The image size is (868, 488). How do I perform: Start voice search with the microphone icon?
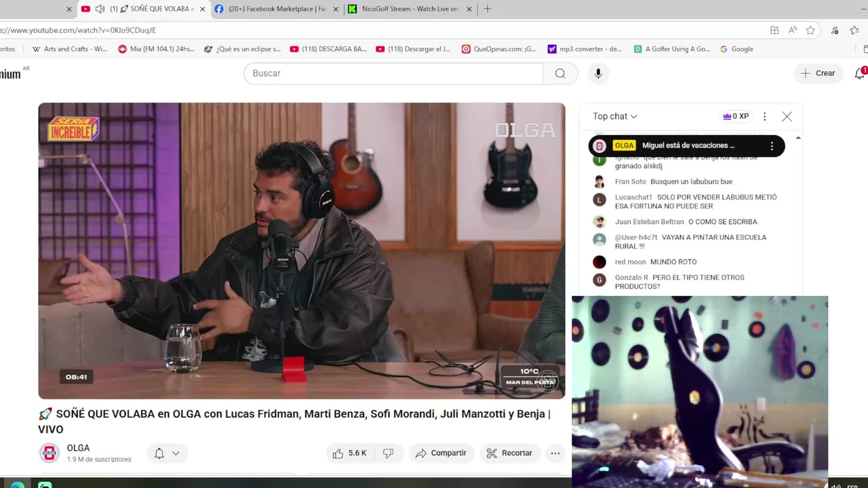pos(598,73)
